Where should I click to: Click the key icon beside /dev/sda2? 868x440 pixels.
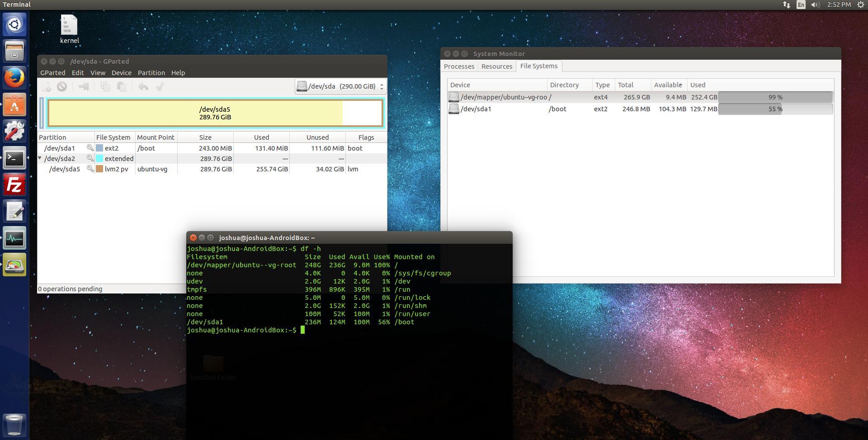point(90,158)
